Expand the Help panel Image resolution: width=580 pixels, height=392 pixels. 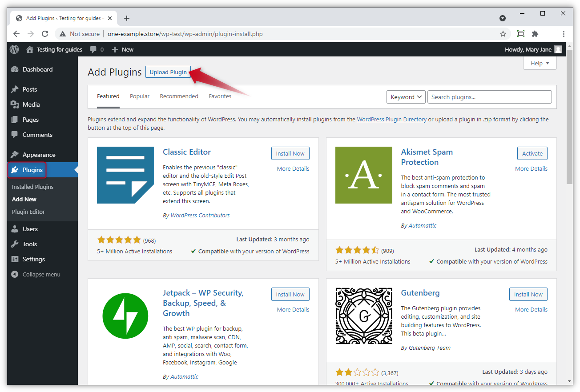click(x=539, y=63)
